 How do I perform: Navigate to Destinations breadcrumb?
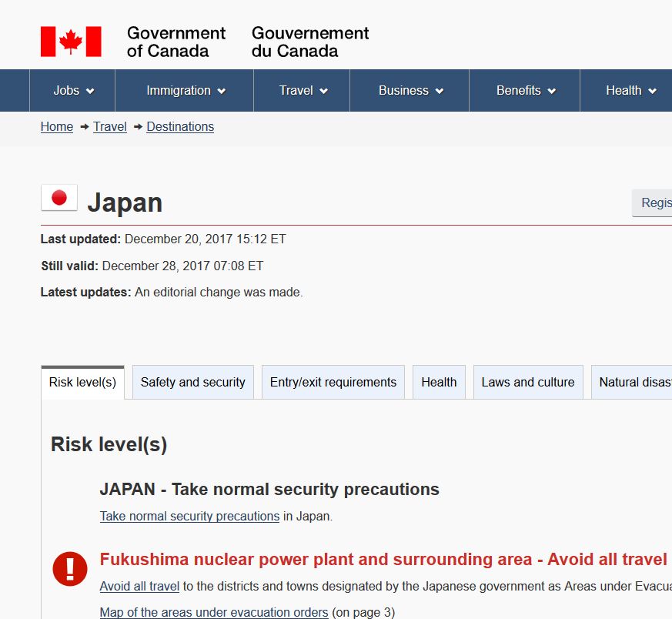(180, 127)
